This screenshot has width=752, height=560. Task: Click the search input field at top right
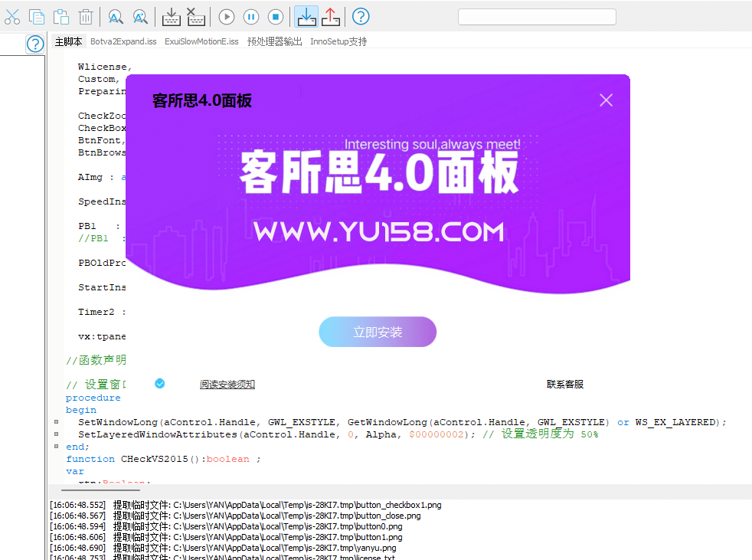click(536, 16)
